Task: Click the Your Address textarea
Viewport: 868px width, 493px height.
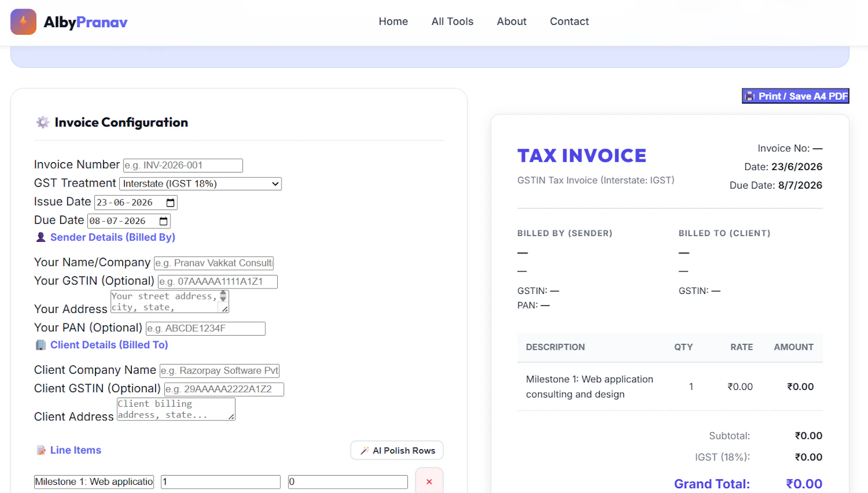Action: tap(169, 302)
